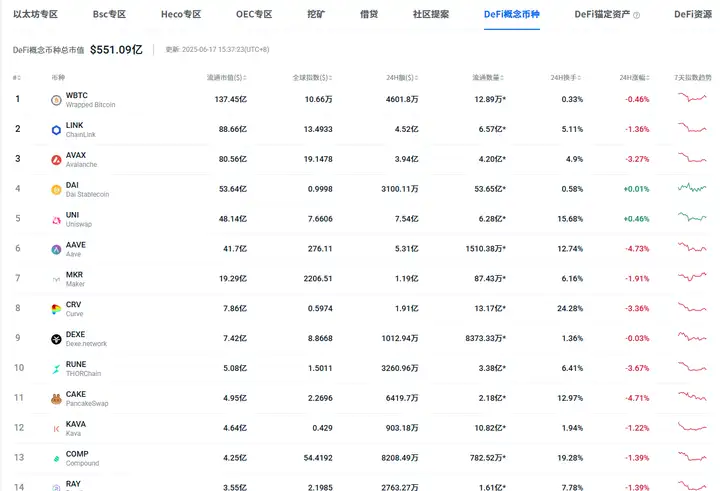View MKR 7-day trend sparkline
This screenshot has height=491, width=720.
[x=692, y=277]
